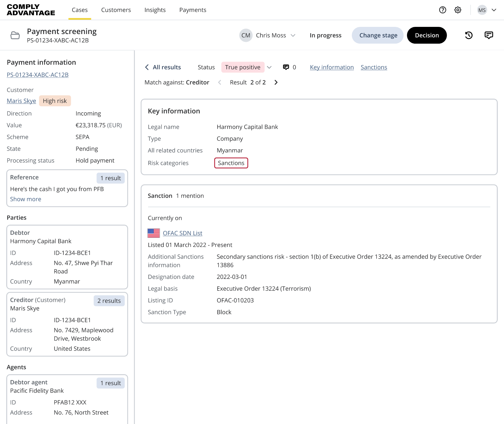
Task: Click the US flag icon
Action: [154, 233]
